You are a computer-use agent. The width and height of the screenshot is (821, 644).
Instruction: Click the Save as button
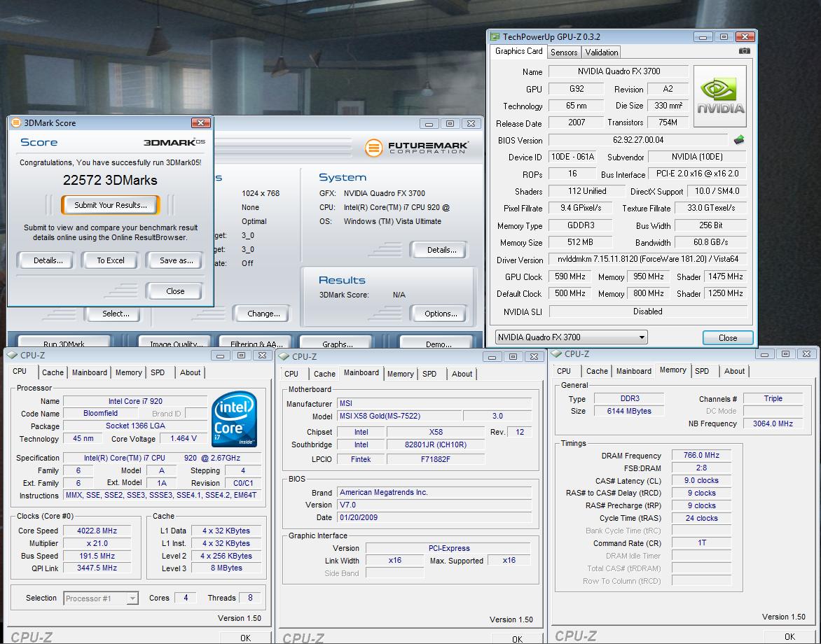click(x=176, y=260)
